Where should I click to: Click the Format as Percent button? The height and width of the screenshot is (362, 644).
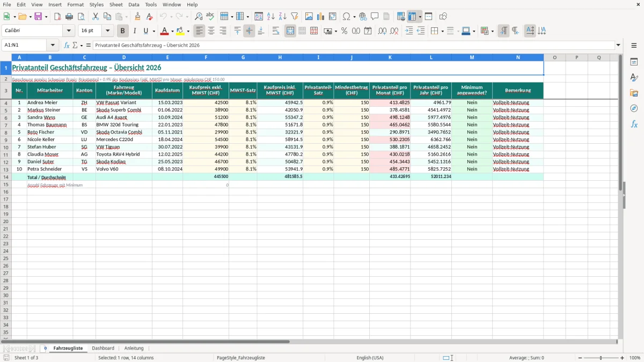tap(344, 31)
